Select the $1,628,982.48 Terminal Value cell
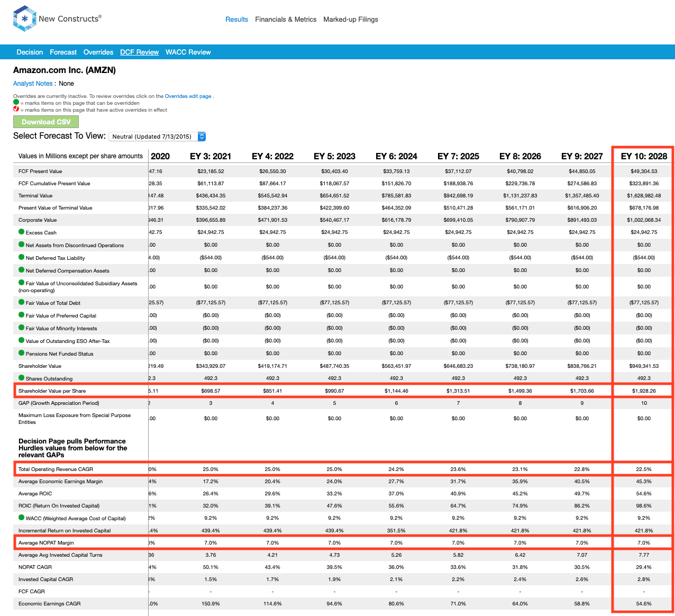 coord(644,196)
